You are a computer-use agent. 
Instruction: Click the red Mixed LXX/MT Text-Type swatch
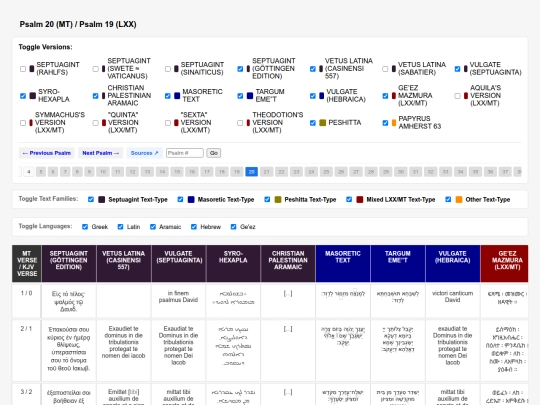(x=360, y=199)
